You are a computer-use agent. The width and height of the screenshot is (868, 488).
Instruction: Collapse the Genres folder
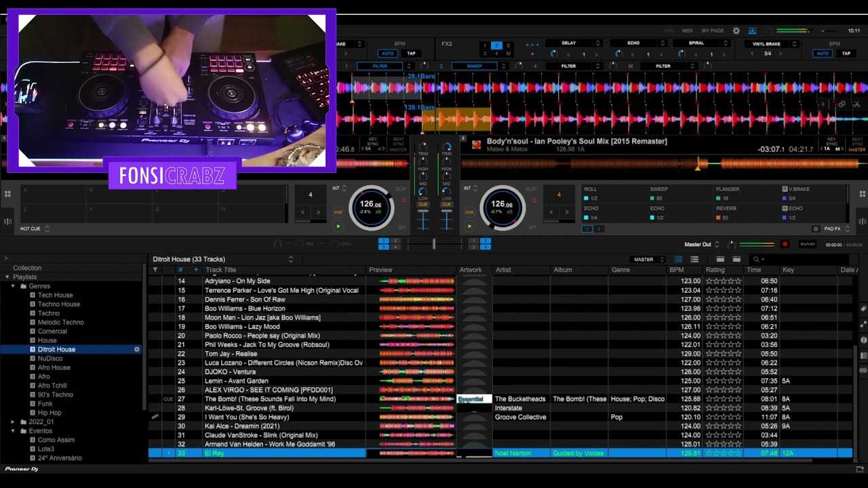point(13,286)
